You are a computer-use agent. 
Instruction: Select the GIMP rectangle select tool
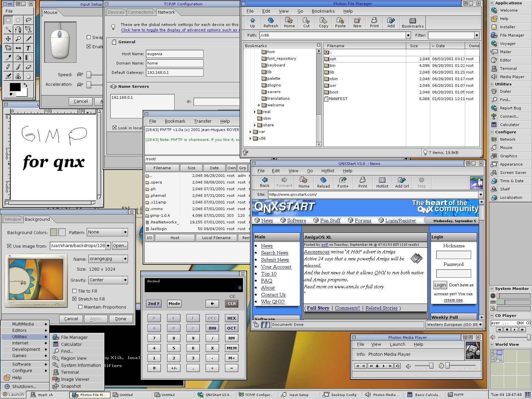[8, 20]
